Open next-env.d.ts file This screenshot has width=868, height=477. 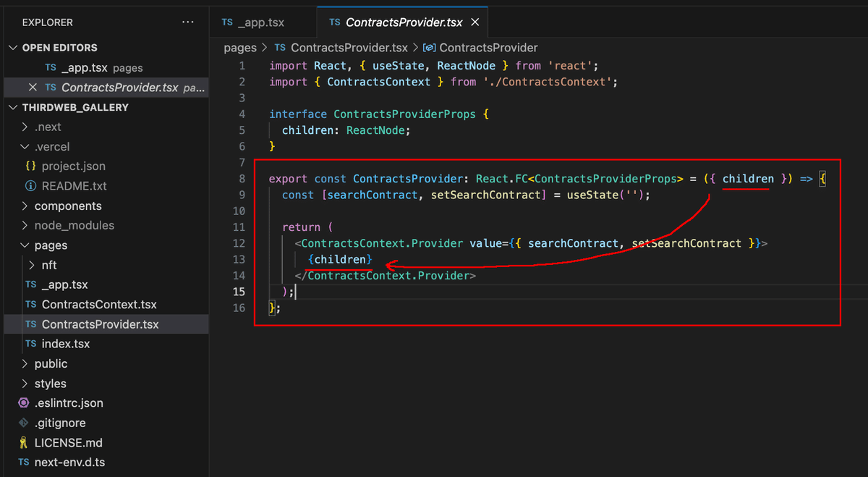coord(70,463)
